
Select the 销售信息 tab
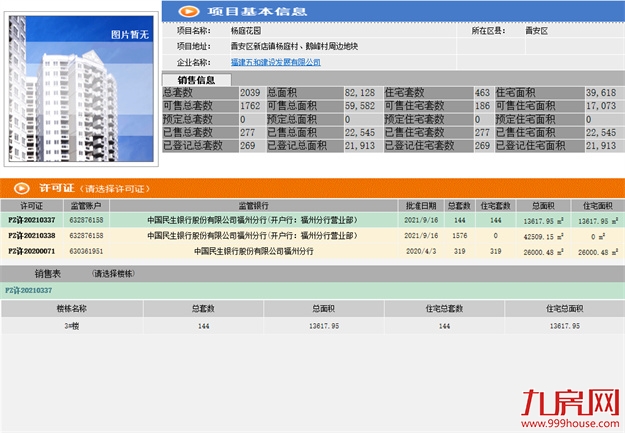[197, 80]
